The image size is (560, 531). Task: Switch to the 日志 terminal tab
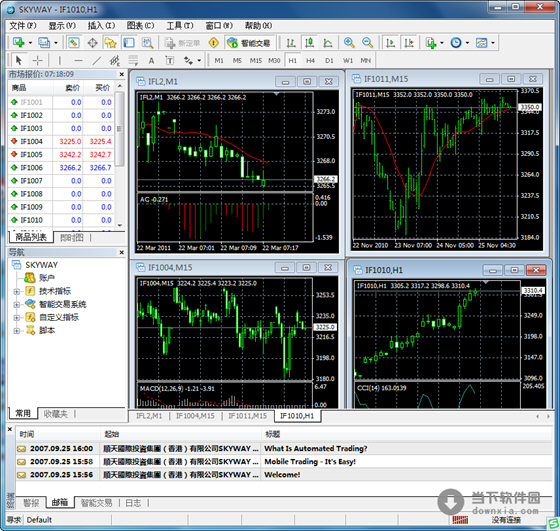point(133,503)
